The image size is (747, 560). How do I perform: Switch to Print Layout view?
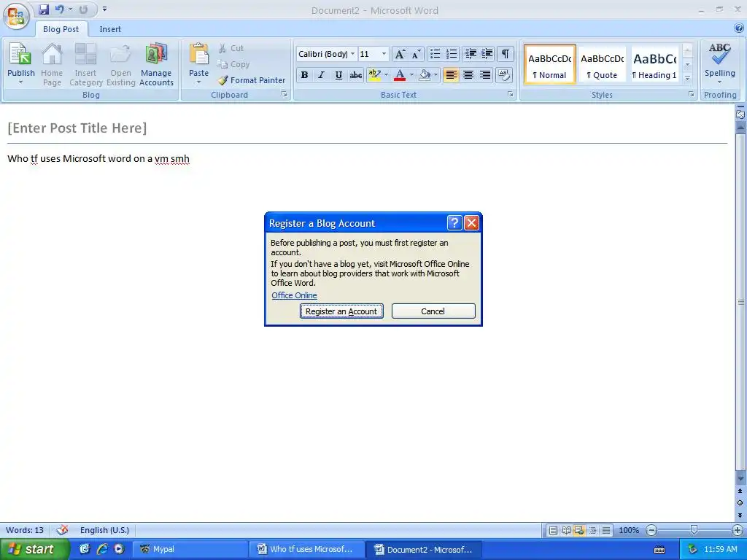553,530
